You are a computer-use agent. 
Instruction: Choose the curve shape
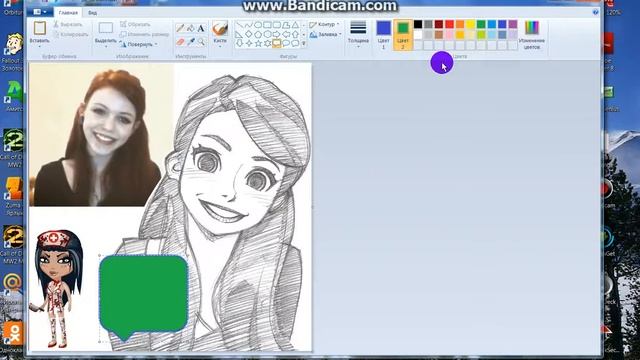[x=249, y=25]
